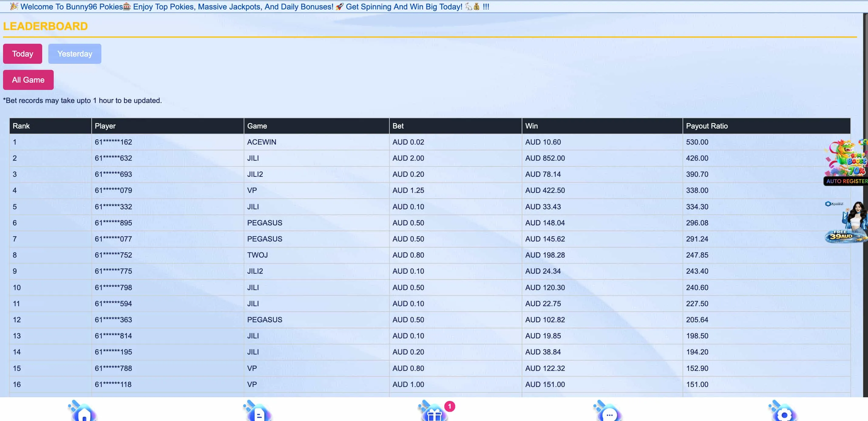Select player 61******195 in rank 14

coord(113,352)
